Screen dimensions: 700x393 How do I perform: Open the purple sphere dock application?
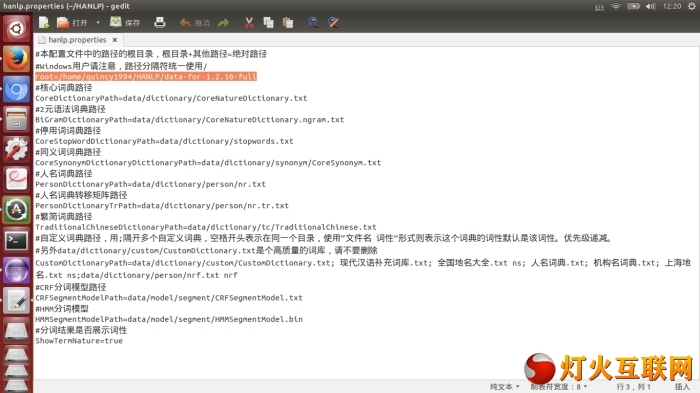pyautogui.click(x=17, y=270)
